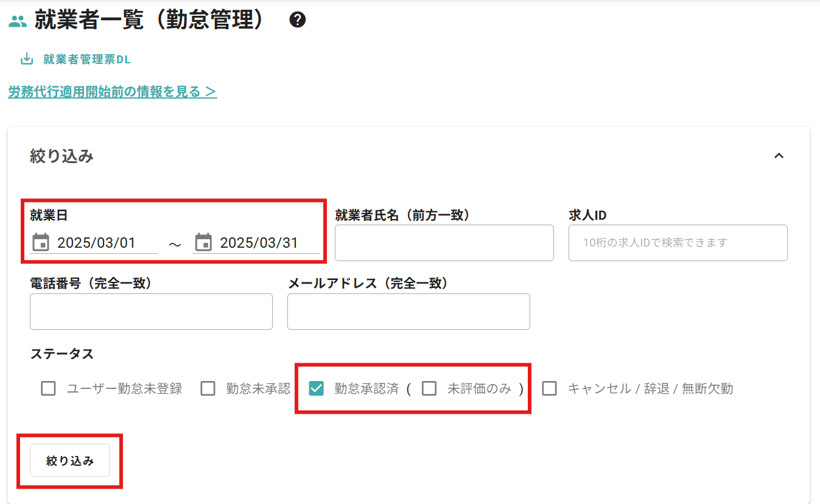This screenshot has height=504, width=820.
Task: Click the メールアドレス email input field
Action: click(408, 312)
